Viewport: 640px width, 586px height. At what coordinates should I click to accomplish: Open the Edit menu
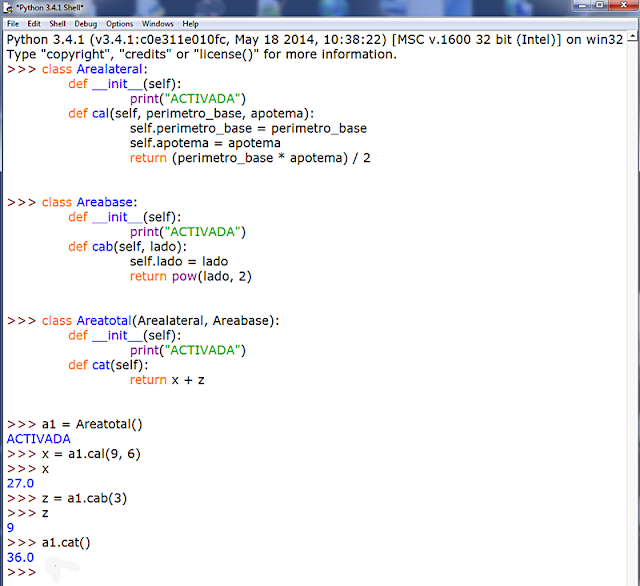coord(34,24)
